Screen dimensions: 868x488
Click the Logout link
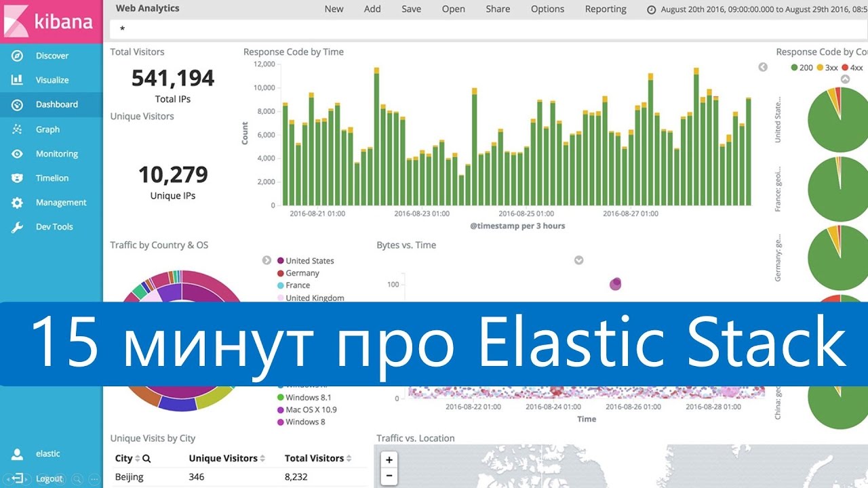click(49, 479)
